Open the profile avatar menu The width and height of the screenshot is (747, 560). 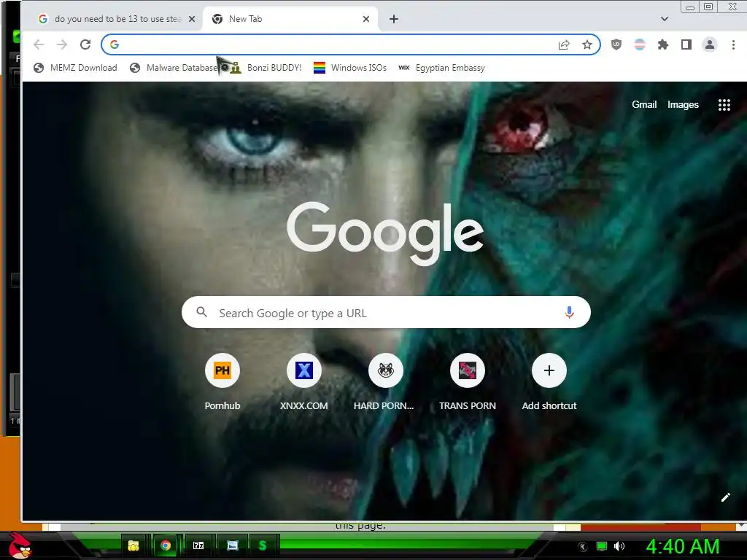709,44
